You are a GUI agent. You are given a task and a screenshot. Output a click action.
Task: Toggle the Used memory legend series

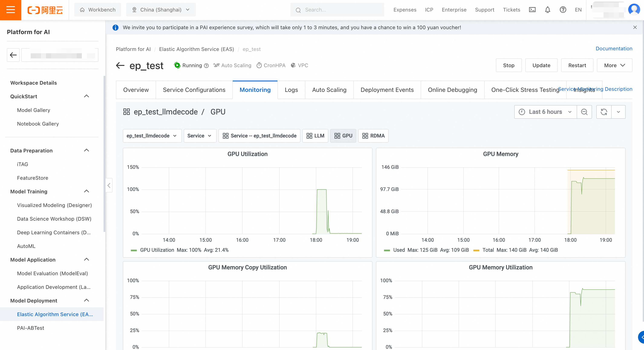(399, 250)
